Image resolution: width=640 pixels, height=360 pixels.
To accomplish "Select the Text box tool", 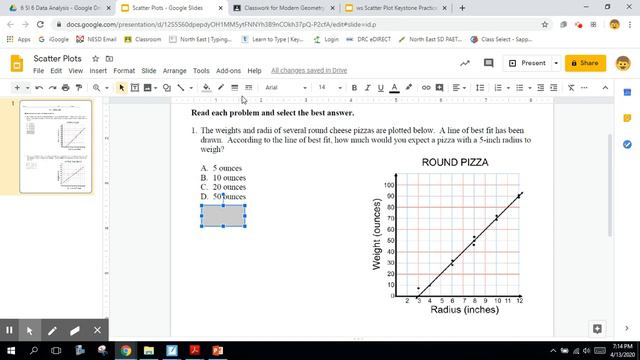I will pos(135,88).
